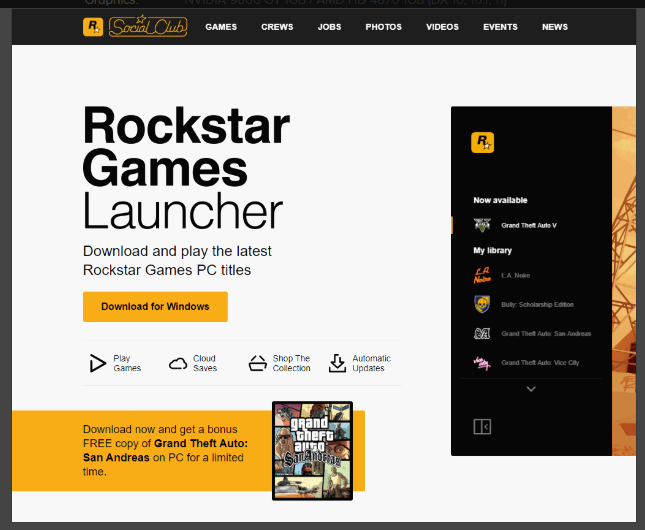The image size is (645, 530).
Task: Collapse launcher sidebar with panel icon
Action: tap(482, 427)
